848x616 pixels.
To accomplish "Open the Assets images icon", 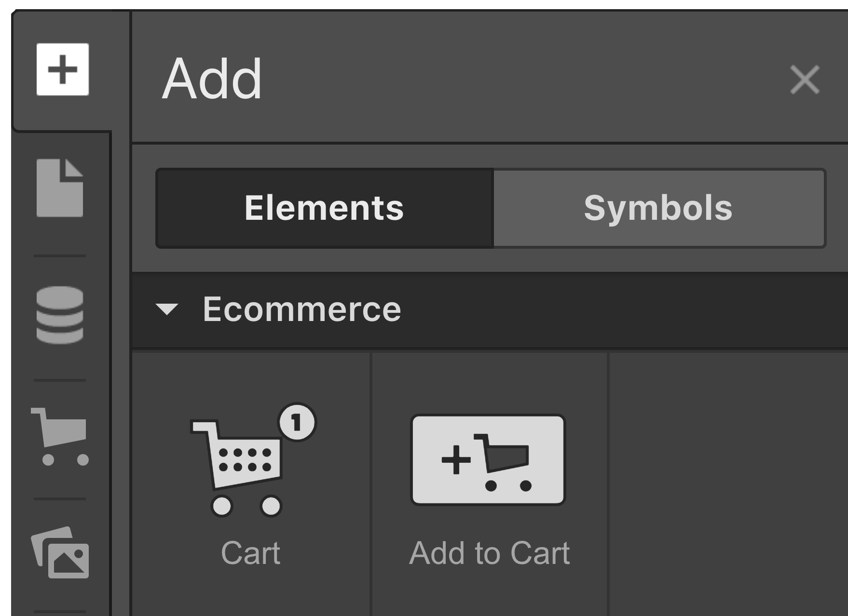I will (60, 552).
